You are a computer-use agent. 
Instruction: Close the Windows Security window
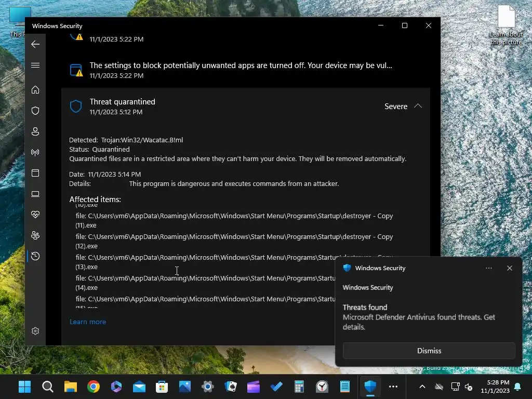tap(429, 25)
